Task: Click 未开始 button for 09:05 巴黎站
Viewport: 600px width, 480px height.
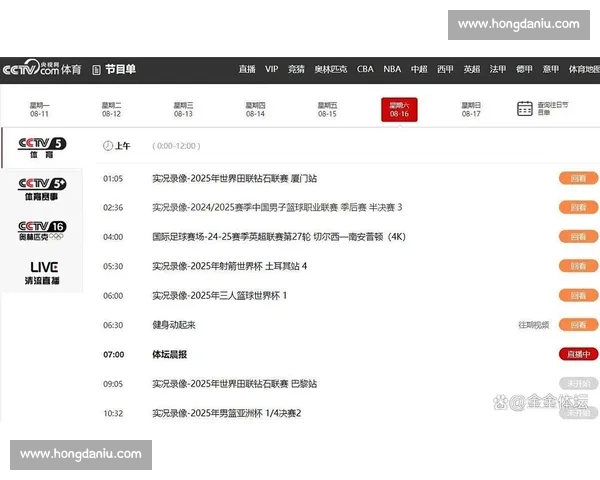Action: point(578,384)
